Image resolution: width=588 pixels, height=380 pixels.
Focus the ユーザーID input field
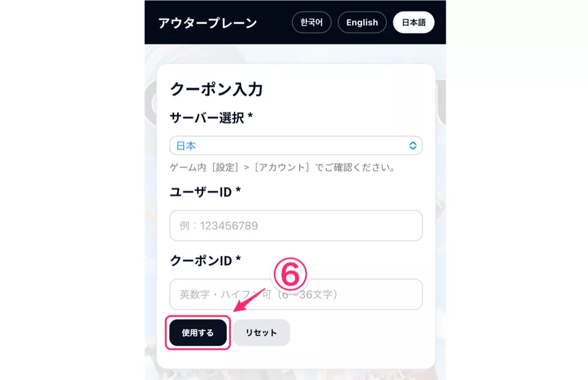click(x=296, y=225)
